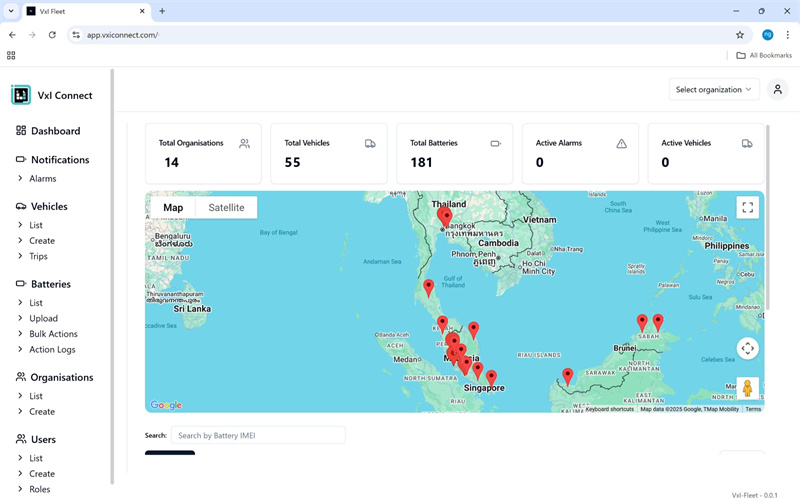Click the Active Vehicles truck icon
The image size is (800, 498).
tap(747, 143)
